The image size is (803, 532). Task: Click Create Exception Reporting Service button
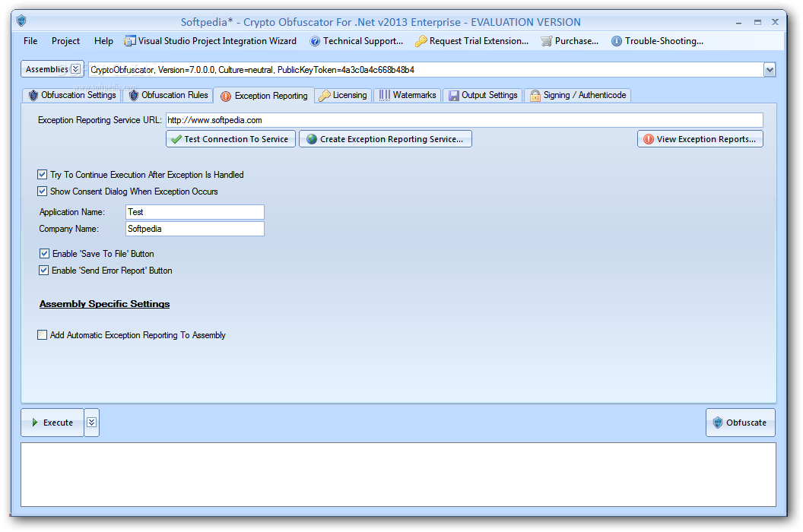pos(385,139)
